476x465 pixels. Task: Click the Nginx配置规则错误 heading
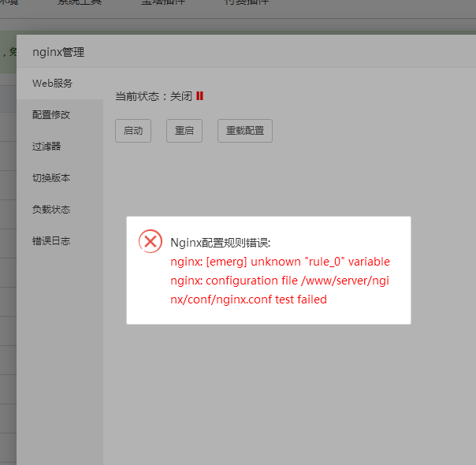221,243
